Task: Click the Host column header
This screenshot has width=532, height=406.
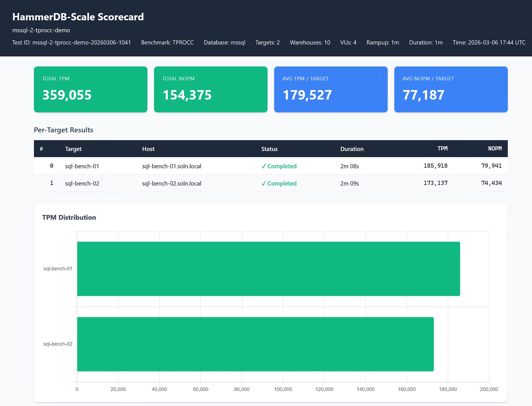Action: tap(148, 149)
